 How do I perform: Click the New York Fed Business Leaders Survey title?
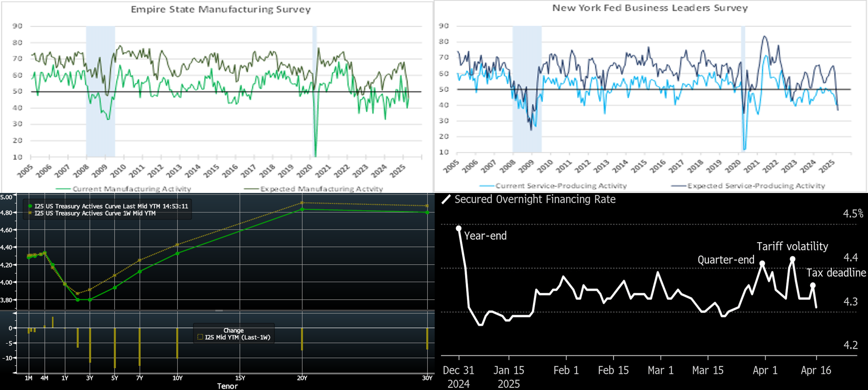pyautogui.click(x=650, y=8)
